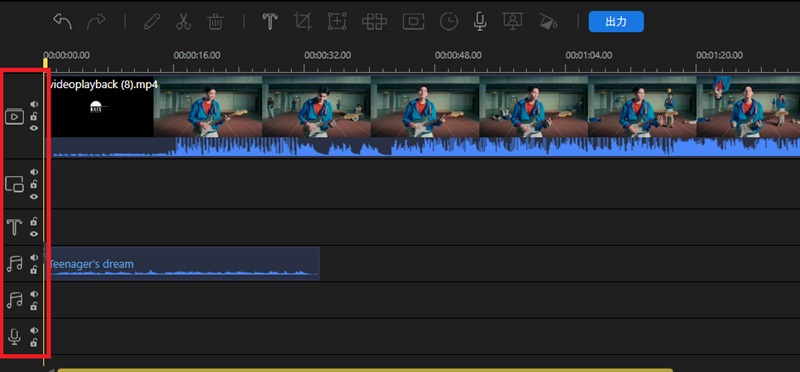Click ruler at 00:01:04.00 mark
Screen dimensions: 800x372
[x=589, y=55]
